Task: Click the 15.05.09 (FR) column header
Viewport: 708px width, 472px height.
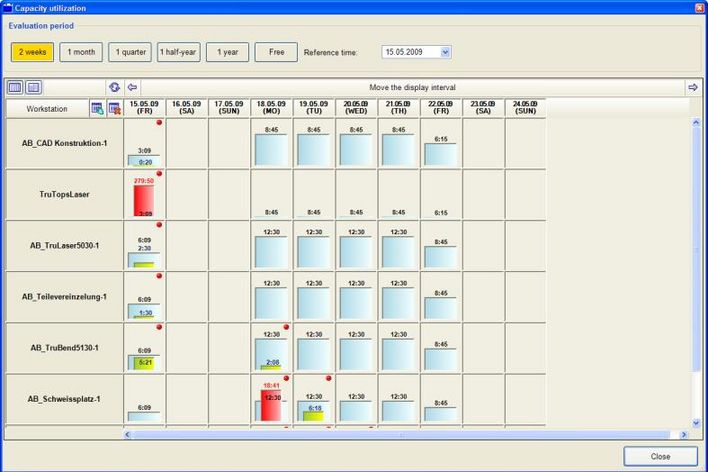Action: [144, 107]
